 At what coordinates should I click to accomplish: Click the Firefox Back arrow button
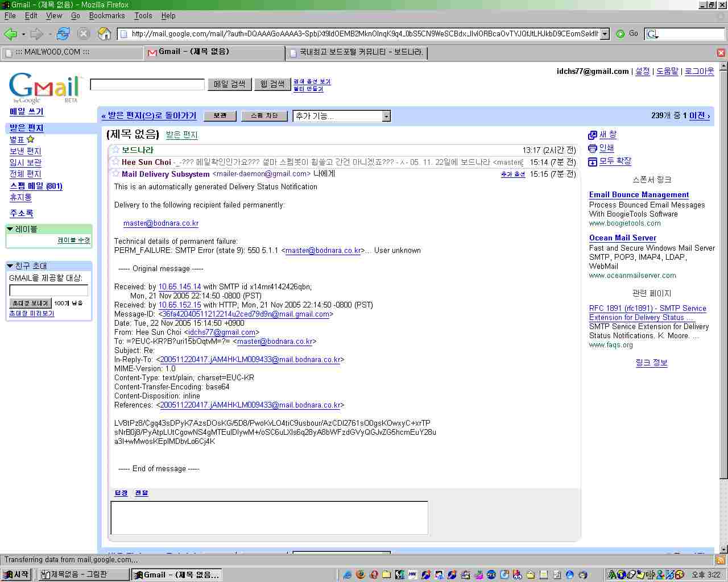[10, 34]
